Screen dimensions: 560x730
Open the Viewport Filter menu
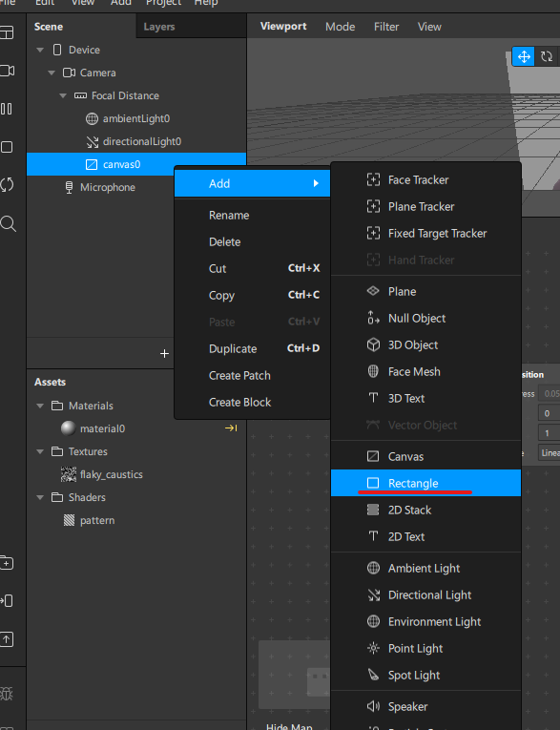click(386, 27)
